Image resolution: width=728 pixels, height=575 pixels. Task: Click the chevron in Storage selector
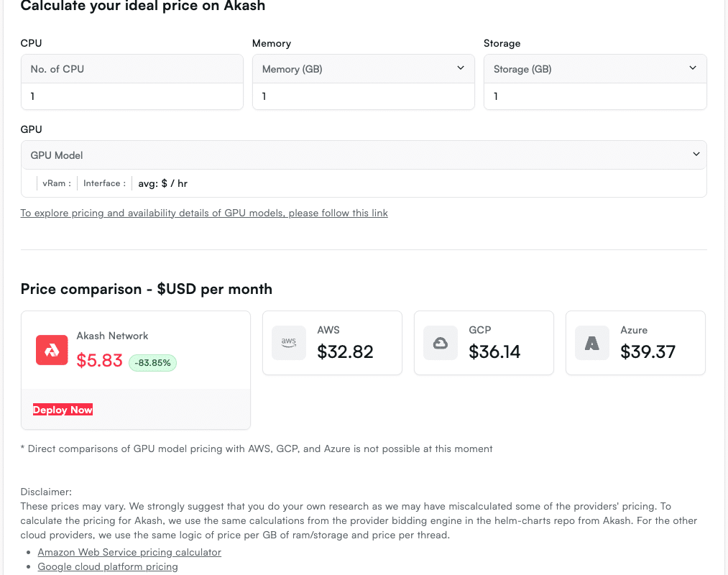(693, 68)
